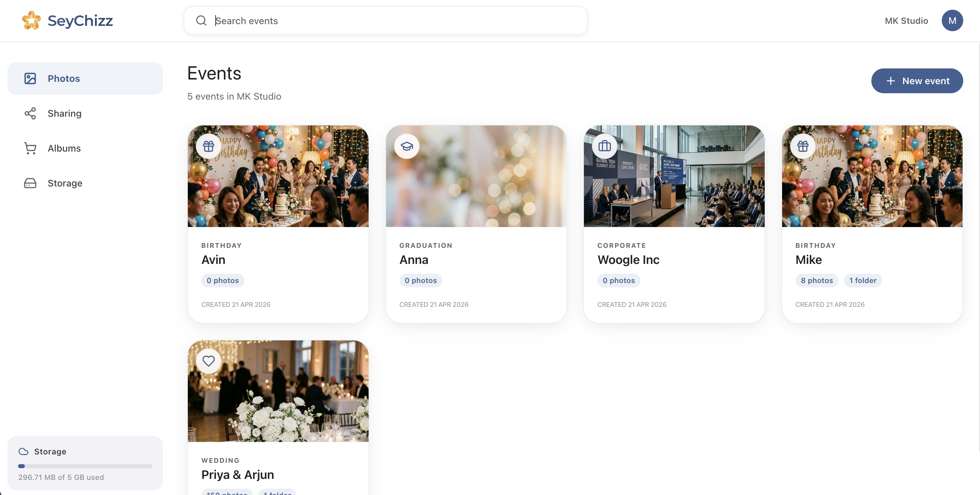Click the birthday gift icon on Avin's card
The height and width of the screenshot is (495, 980).
[x=209, y=146]
